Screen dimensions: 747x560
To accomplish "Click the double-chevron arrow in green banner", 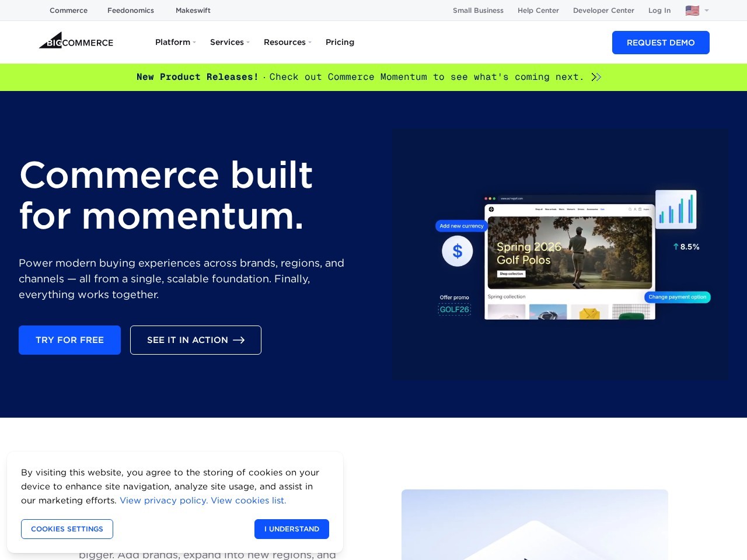I will (596, 77).
